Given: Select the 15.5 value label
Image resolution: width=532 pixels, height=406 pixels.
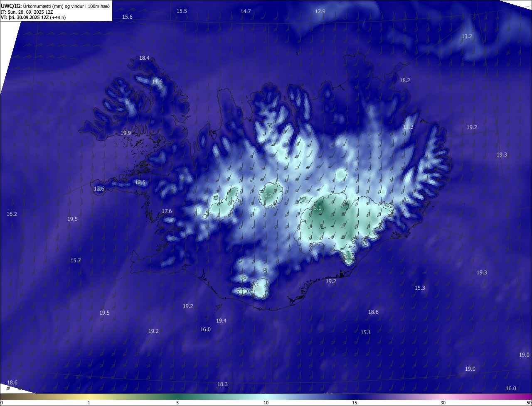Looking at the screenshot, I should click(x=182, y=11).
